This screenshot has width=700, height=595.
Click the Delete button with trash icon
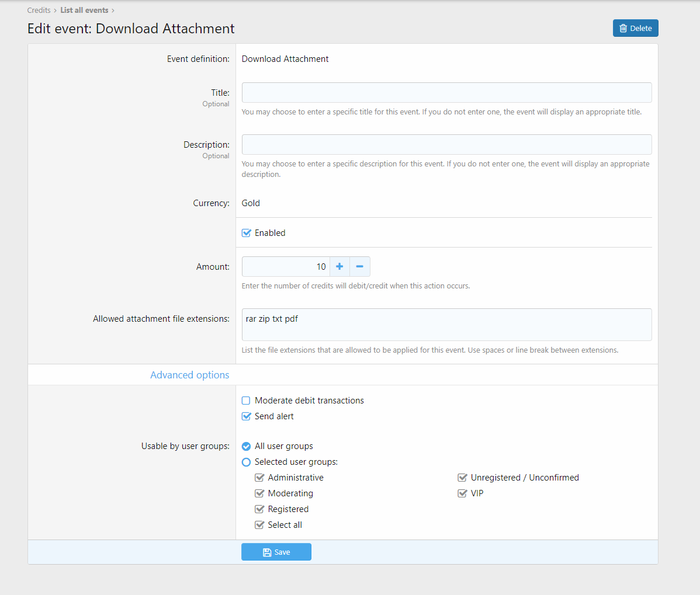pyautogui.click(x=635, y=28)
